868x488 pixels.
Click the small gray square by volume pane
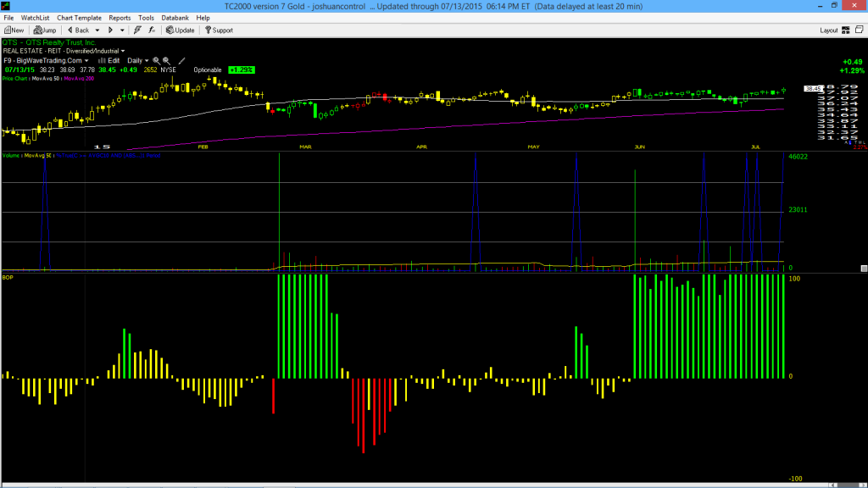864,269
